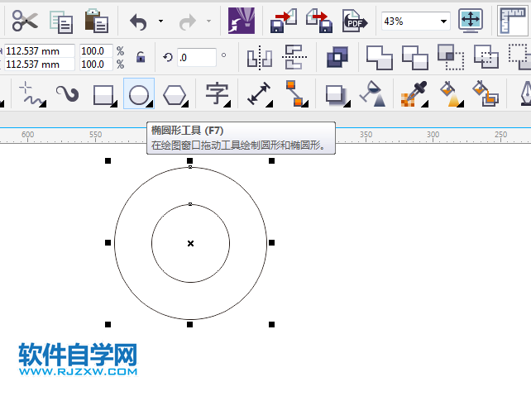
Task: Select the Color eyedropper tool
Action: click(x=414, y=94)
